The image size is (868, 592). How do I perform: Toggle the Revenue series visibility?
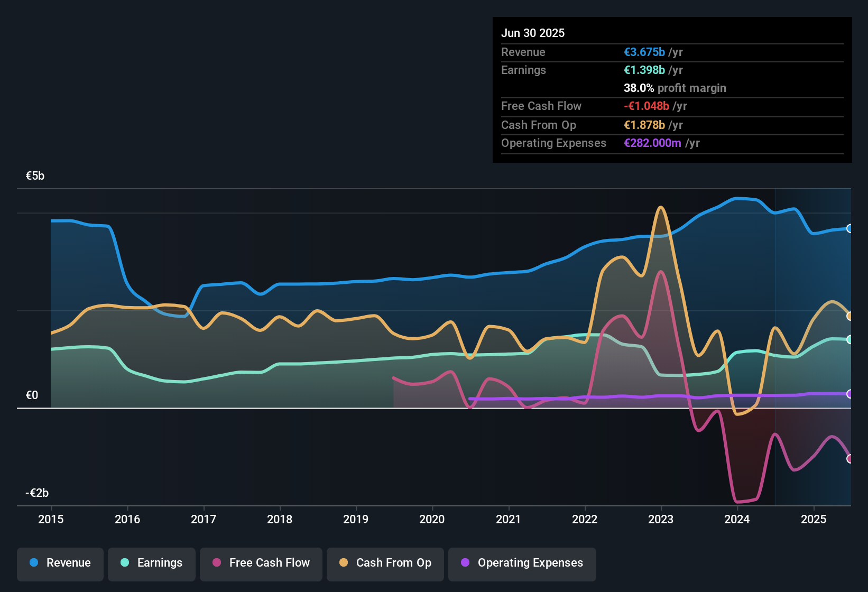[60, 563]
